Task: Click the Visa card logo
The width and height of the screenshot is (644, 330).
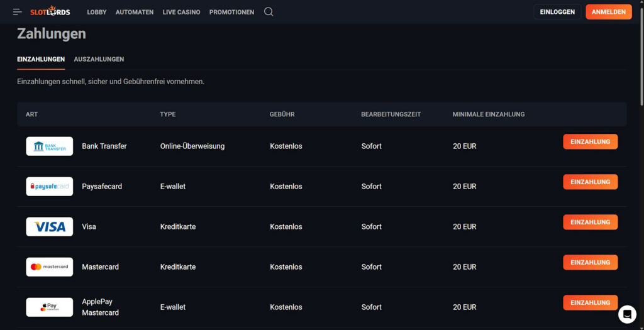Action: [50, 227]
